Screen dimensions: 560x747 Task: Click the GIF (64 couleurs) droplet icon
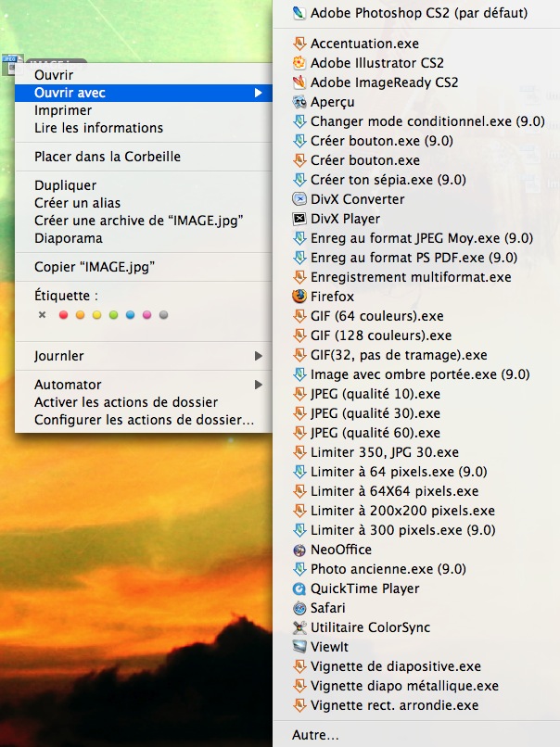point(299,316)
